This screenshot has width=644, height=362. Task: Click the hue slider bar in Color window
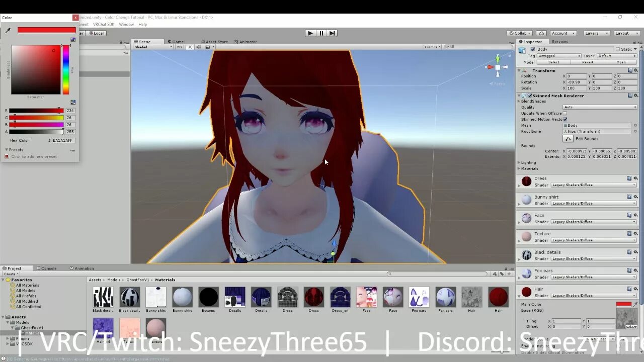point(65,69)
